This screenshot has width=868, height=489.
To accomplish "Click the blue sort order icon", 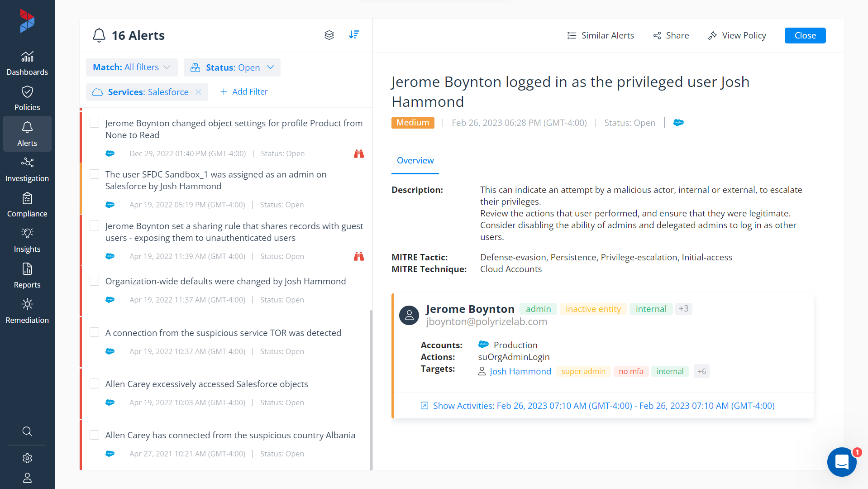I will (x=354, y=34).
